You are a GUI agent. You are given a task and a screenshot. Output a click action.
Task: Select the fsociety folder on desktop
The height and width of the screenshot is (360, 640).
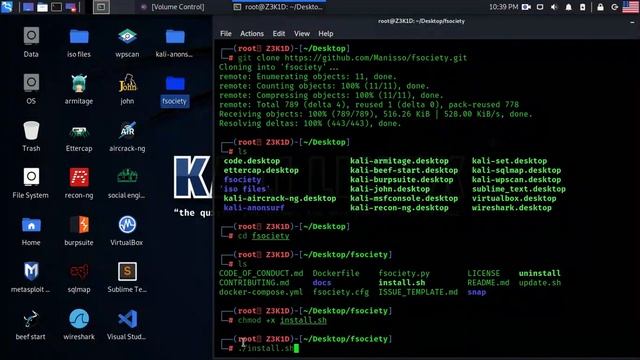pyautogui.click(x=175, y=91)
